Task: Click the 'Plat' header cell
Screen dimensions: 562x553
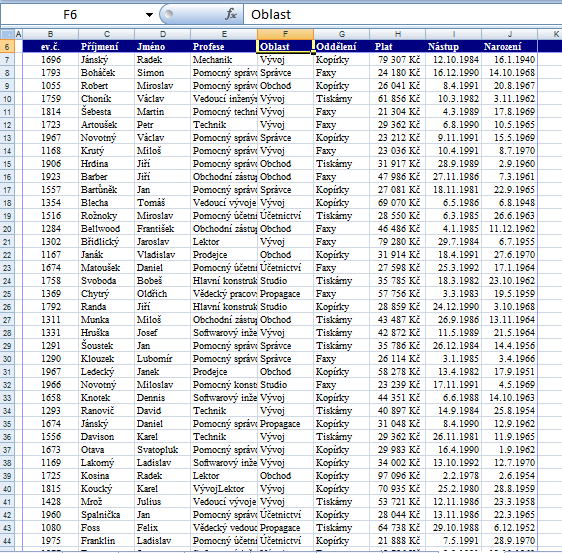Action: point(397,47)
